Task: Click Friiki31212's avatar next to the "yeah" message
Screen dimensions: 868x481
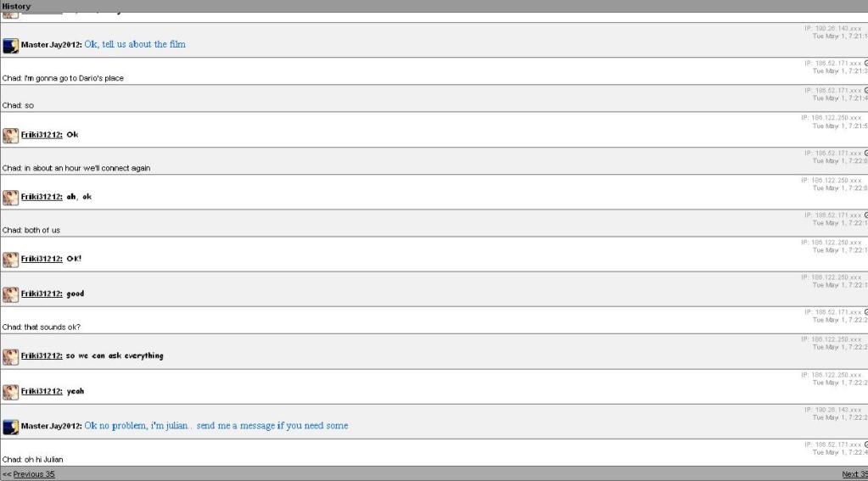Action: click(x=10, y=392)
